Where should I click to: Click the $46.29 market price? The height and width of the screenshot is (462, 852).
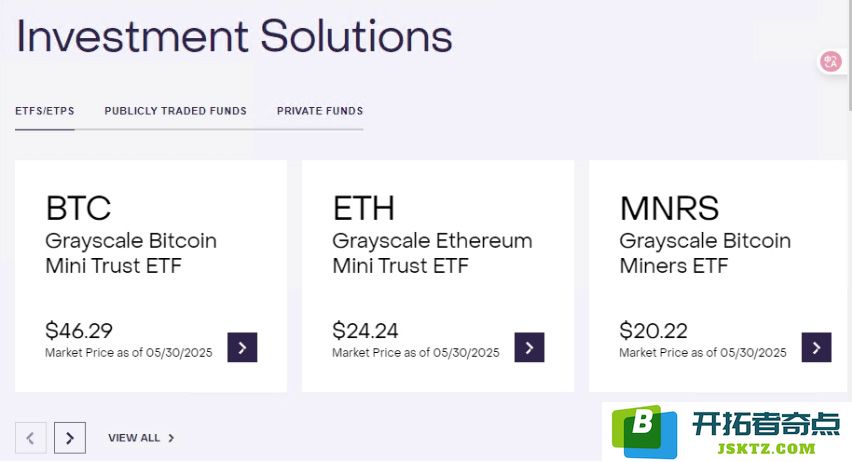pyautogui.click(x=79, y=330)
